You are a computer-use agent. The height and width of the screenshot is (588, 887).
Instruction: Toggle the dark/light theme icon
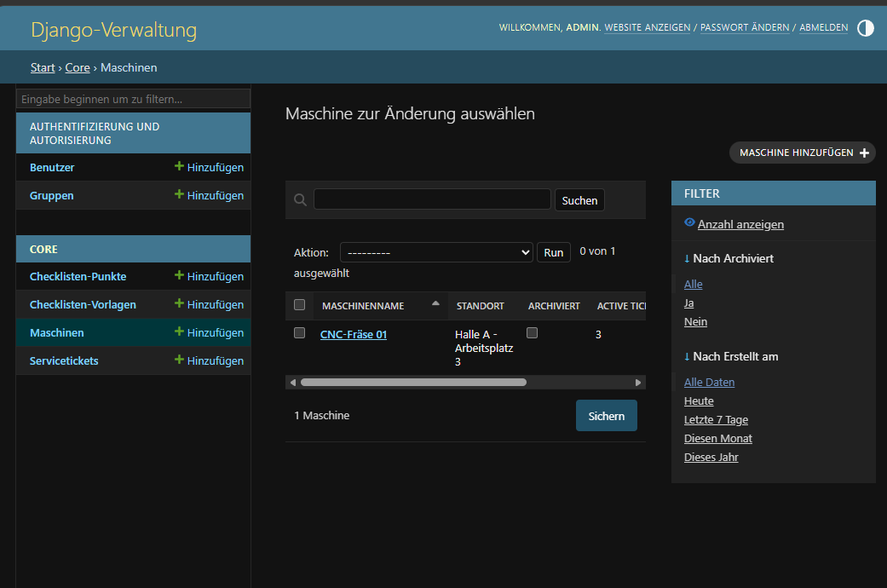(865, 28)
